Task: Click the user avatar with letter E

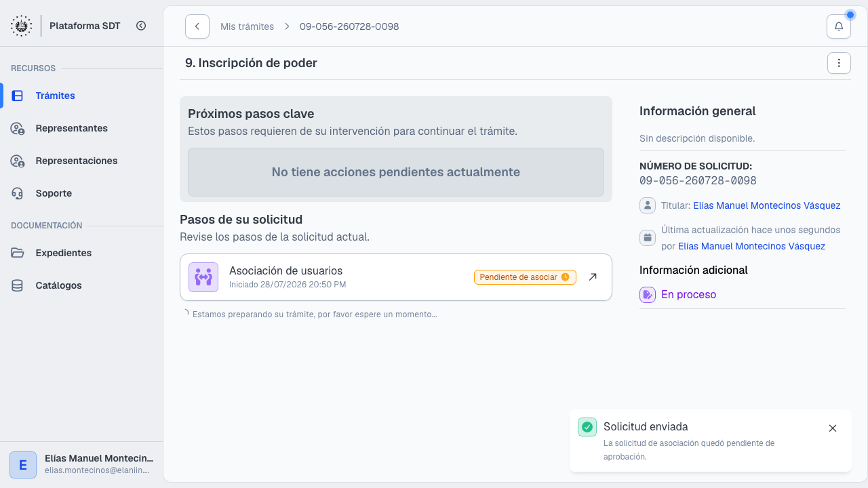Action: (23, 465)
